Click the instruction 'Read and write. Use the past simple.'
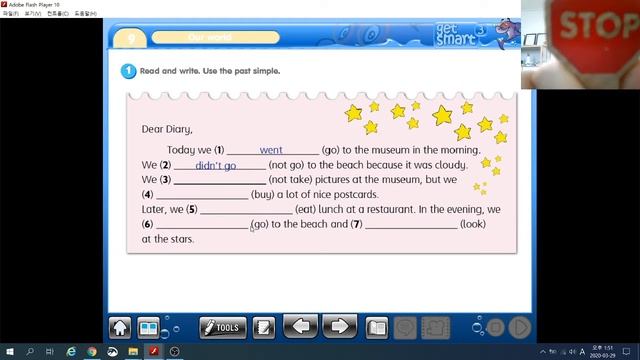Image resolution: width=640 pixels, height=360 pixels. point(210,71)
